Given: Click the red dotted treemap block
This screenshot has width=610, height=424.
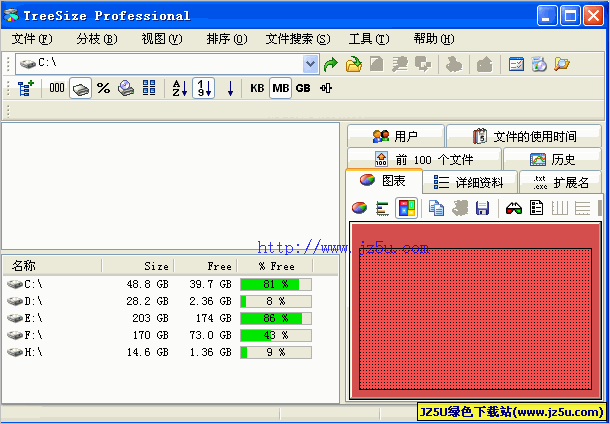Looking at the screenshot, I should pos(475,319).
